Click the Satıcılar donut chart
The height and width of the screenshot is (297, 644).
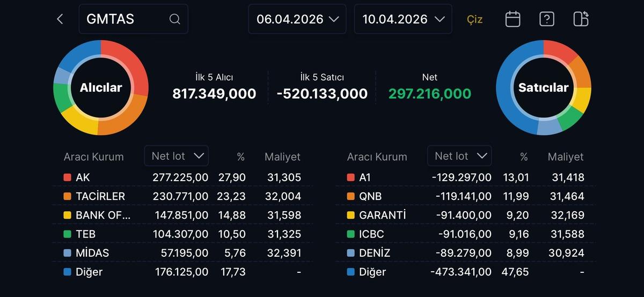click(543, 87)
